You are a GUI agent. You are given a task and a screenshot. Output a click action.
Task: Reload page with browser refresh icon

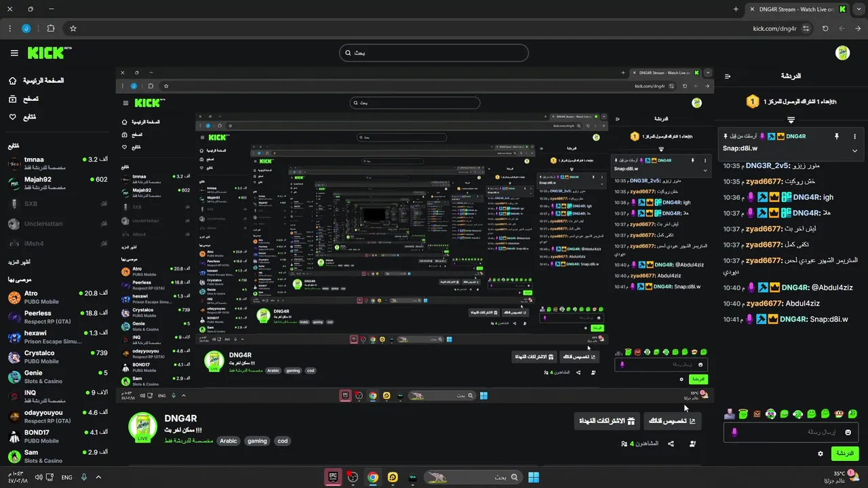(x=825, y=28)
